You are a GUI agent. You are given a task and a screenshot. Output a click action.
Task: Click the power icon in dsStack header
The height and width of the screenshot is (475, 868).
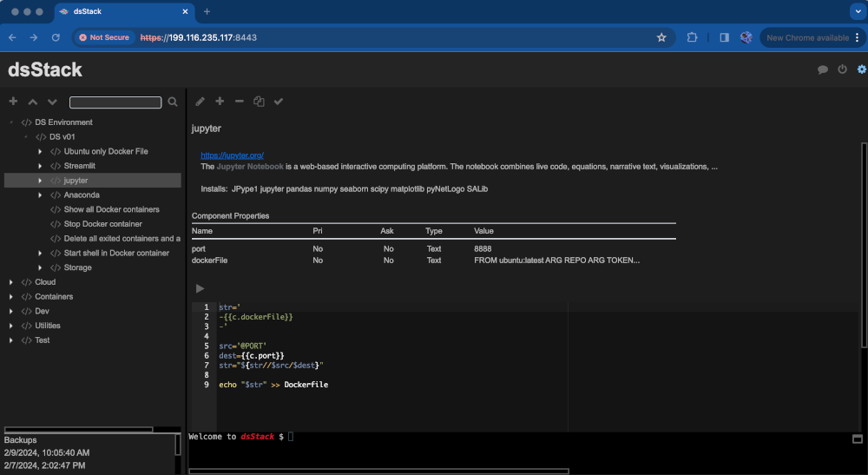[842, 69]
